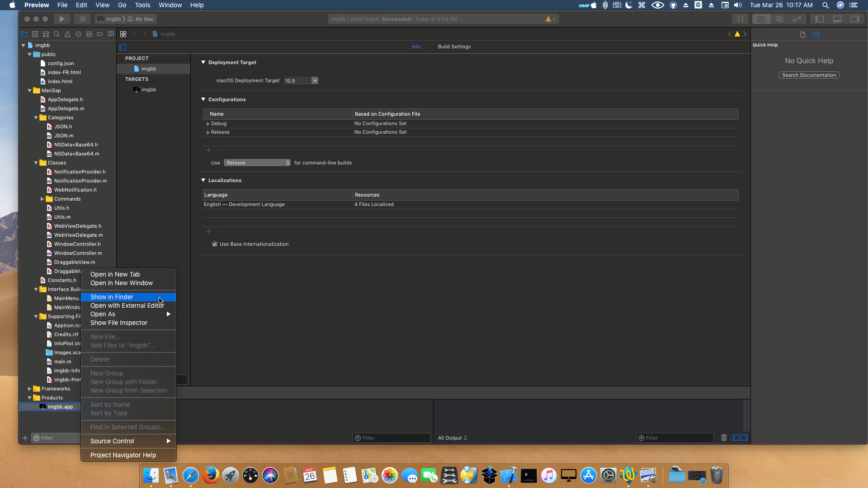Choose Project Navigator Help
The height and width of the screenshot is (488, 868).
tap(128, 455)
